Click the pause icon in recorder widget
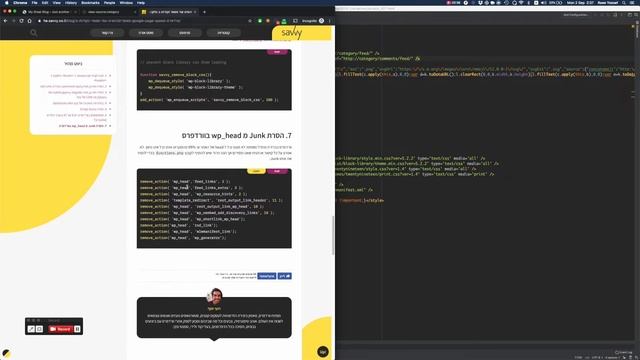The image size is (640, 360). coord(77,329)
